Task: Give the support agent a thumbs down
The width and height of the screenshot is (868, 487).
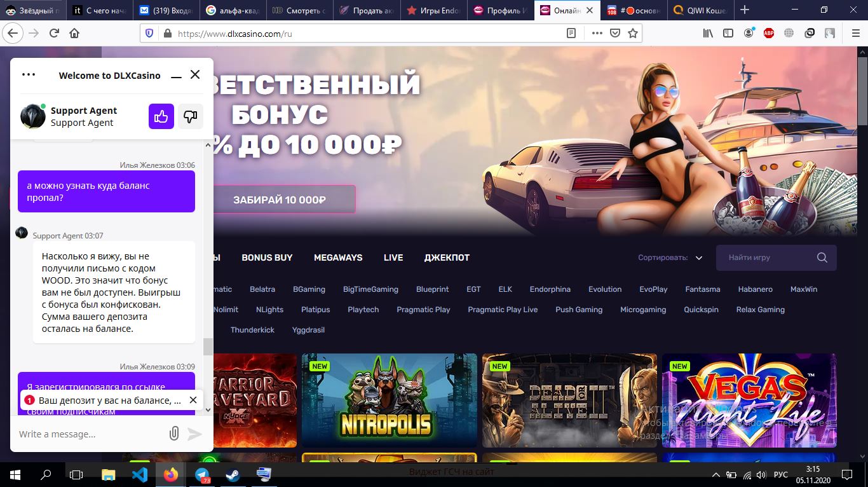Action: coord(191,116)
